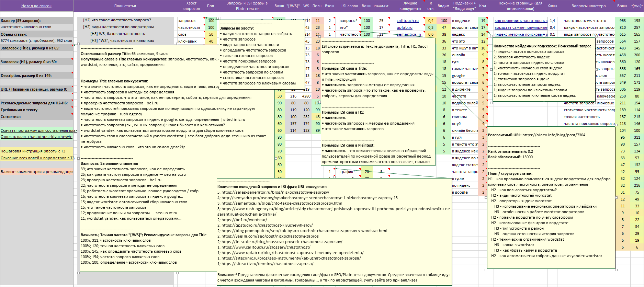Select '[H3] WS, базовая частотность' plan row

click(x=125, y=34)
